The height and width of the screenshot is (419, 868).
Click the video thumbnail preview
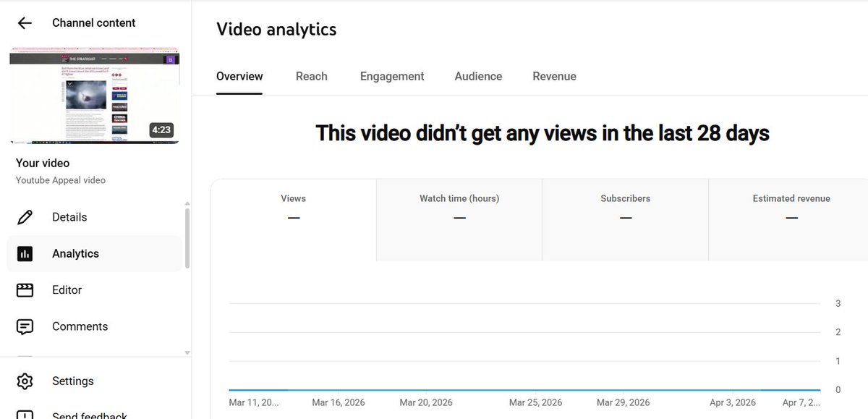94,96
